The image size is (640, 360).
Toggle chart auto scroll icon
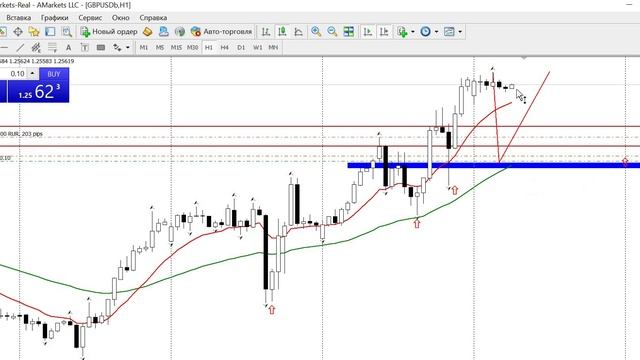click(368, 32)
